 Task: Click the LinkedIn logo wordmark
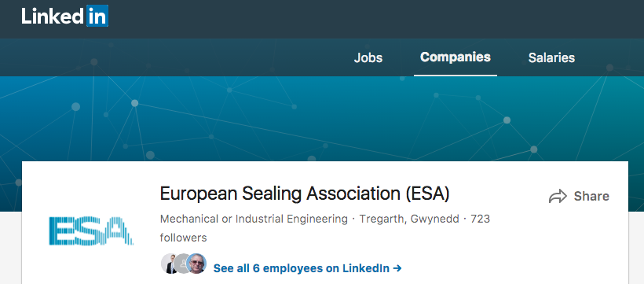[x=65, y=16]
